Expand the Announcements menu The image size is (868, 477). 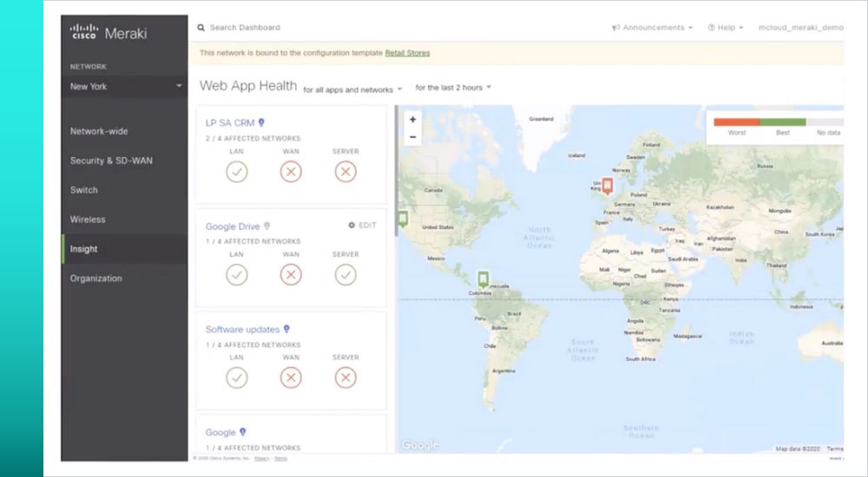coord(652,28)
